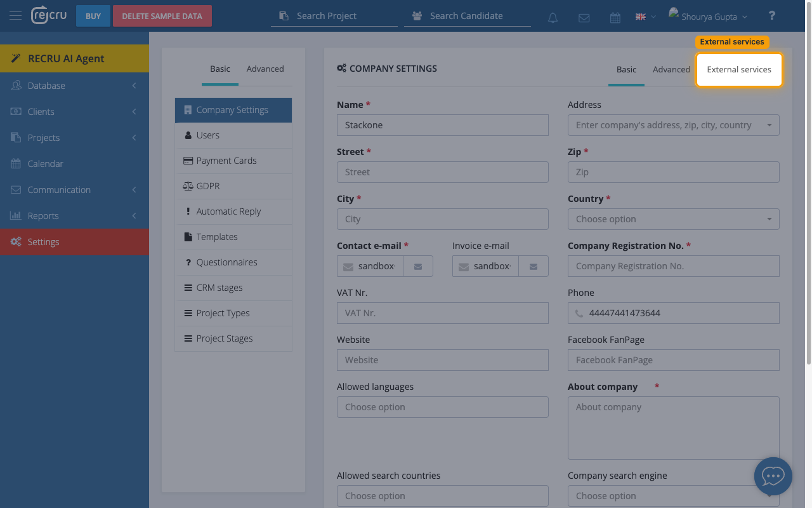Click the Search Project field
812x508 pixels.
pos(334,16)
